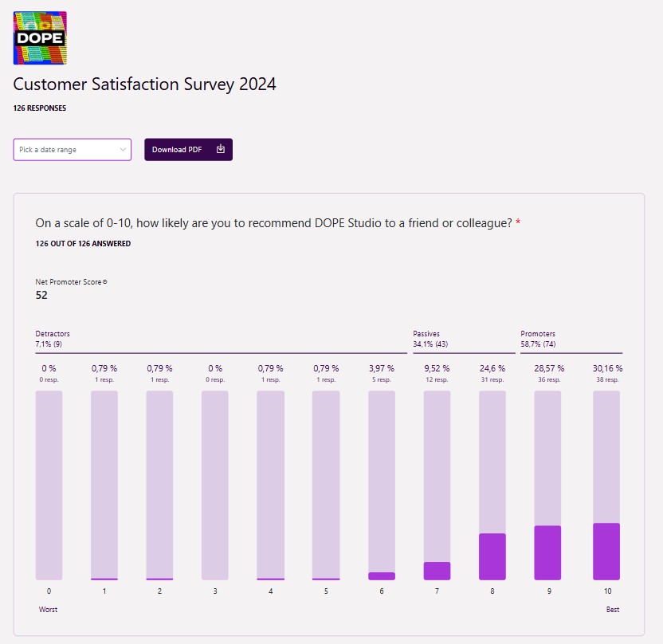Click the Net Promoter Score value 52

(x=41, y=295)
